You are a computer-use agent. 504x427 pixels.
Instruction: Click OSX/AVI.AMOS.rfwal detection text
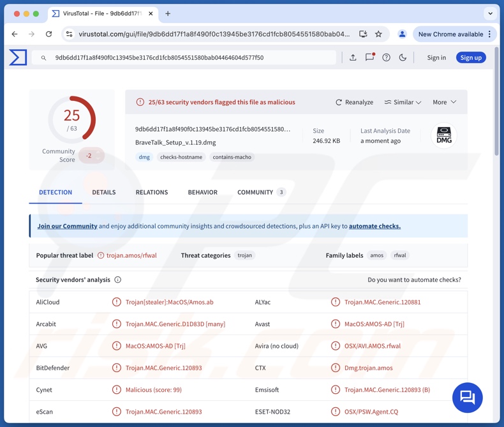tap(373, 346)
